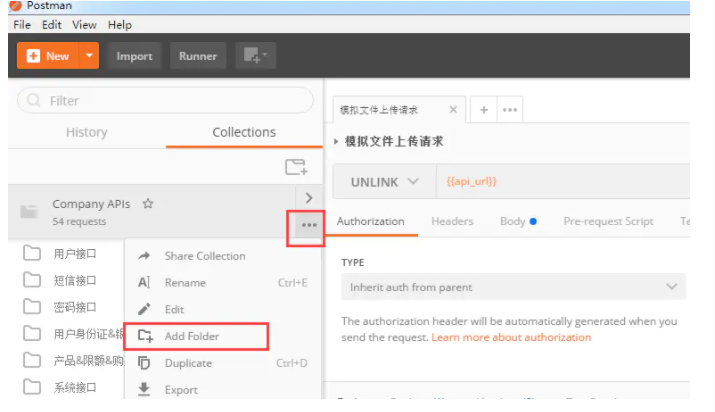Open the 用户接口 folder
Screen dimensions: 715x412
pyautogui.click(x=75, y=253)
